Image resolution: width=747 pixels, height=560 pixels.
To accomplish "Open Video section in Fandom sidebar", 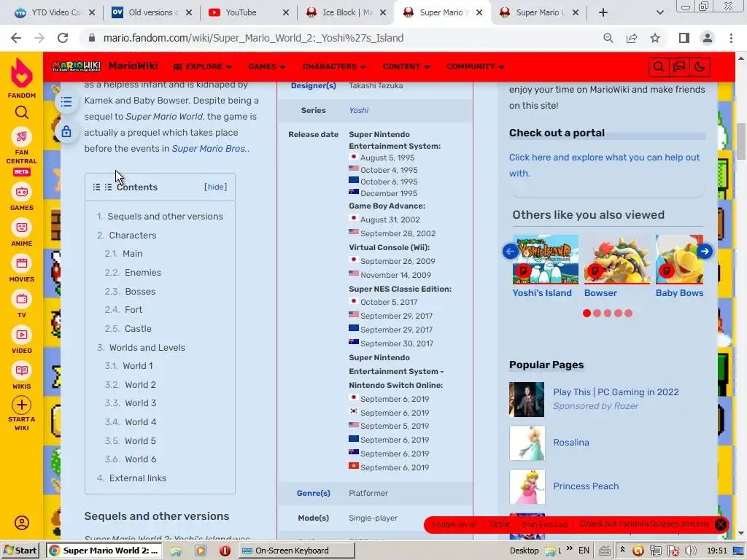I will coord(21,335).
